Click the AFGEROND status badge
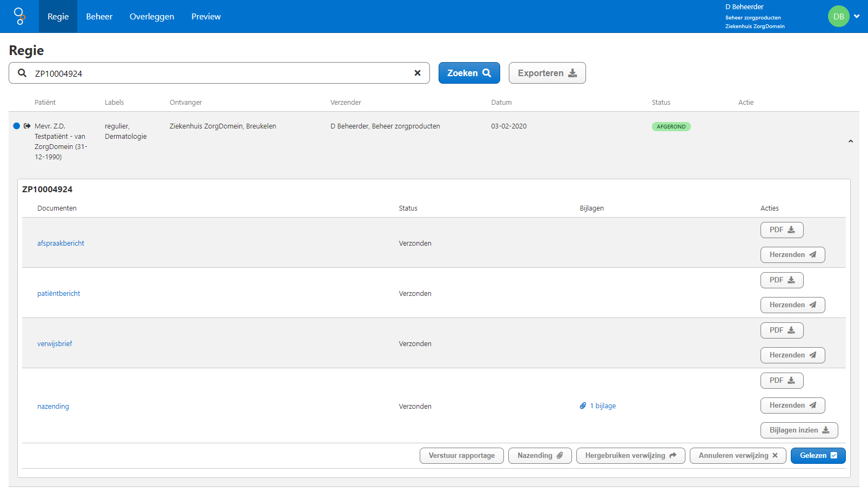The image size is (868, 500). tap(671, 126)
